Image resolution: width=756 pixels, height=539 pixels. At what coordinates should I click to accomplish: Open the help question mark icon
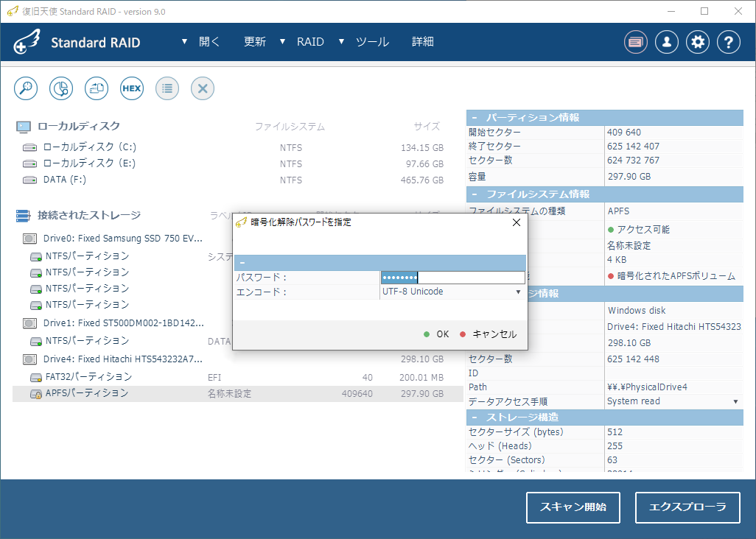click(729, 43)
